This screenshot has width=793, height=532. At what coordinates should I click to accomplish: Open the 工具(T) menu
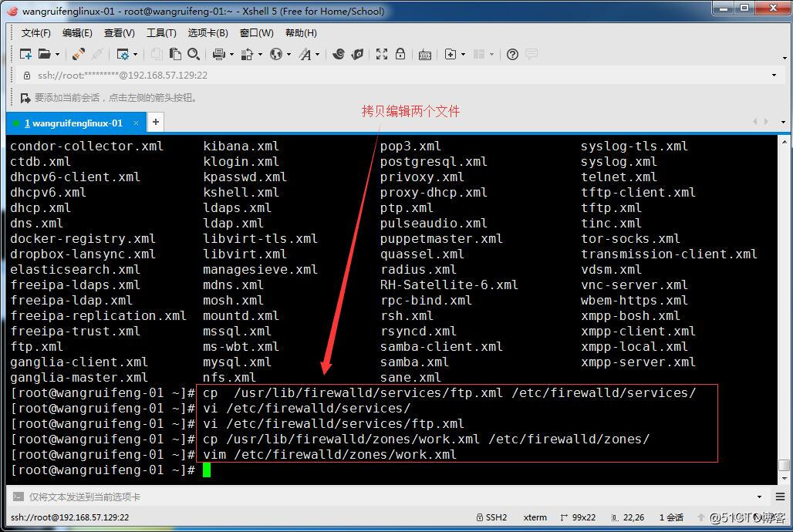click(161, 33)
